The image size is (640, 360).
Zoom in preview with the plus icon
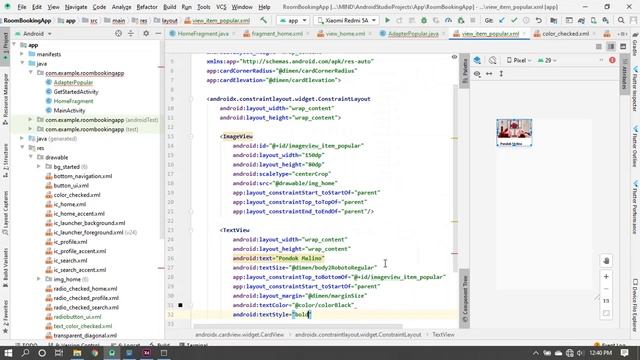coord(606,277)
